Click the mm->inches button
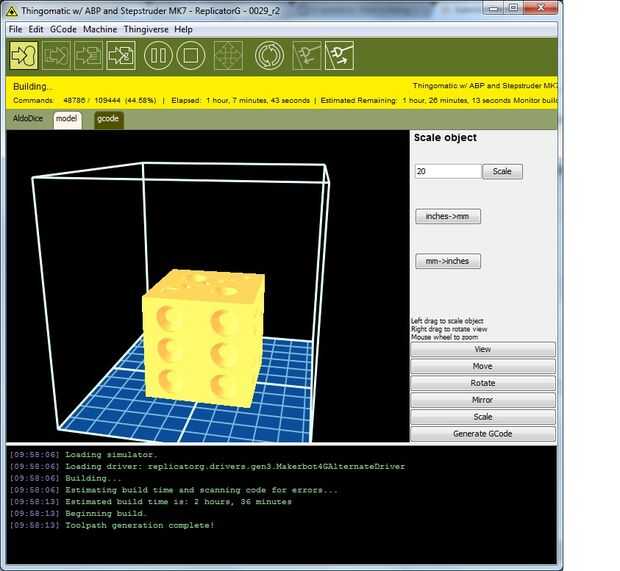 click(448, 261)
